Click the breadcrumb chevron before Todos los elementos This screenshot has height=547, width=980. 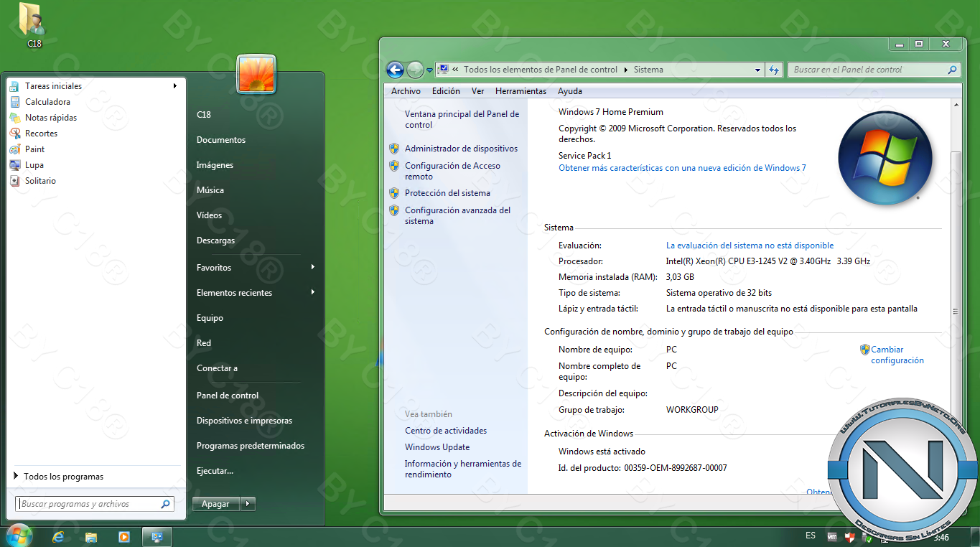(x=456, y=70)
